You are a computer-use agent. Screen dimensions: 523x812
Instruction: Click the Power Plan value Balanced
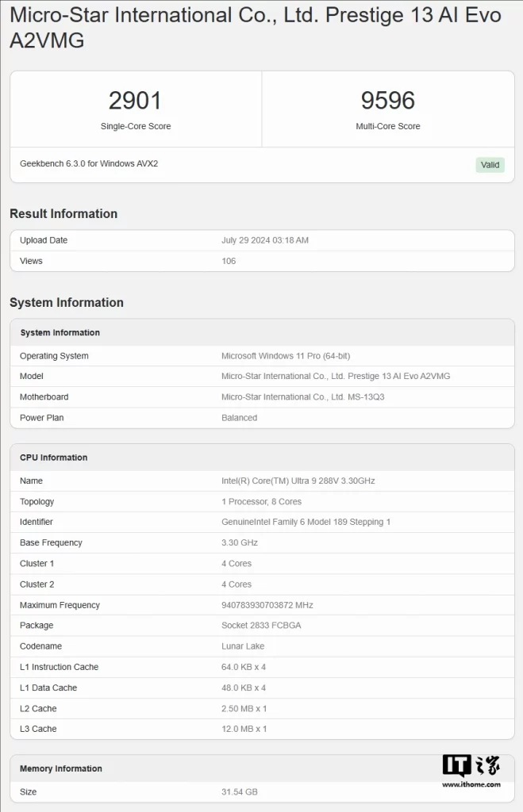[239, 418]
